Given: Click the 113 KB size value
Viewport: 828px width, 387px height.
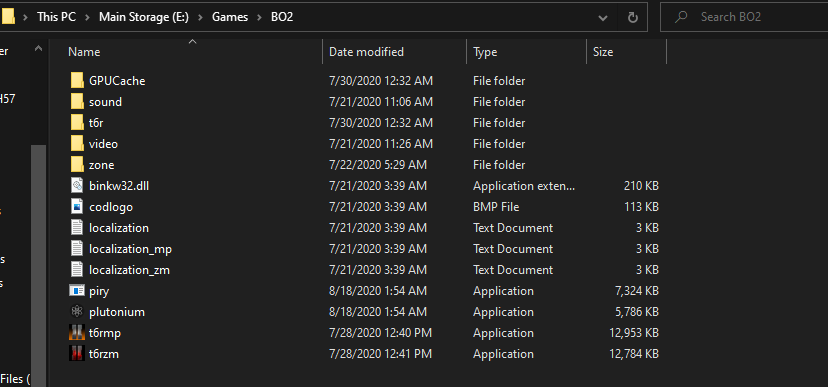Looking at the screenshot, I should tap(641, 207).
